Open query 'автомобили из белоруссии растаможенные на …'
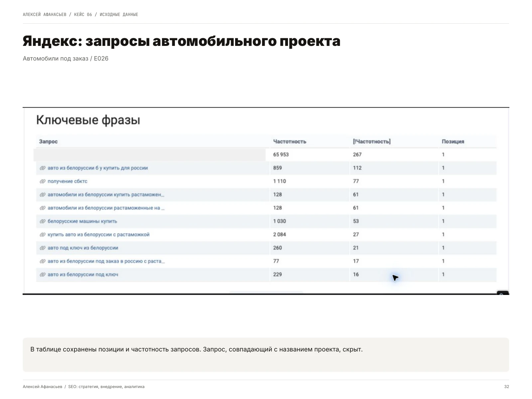The image size is (532, 399). coord(106,208)
